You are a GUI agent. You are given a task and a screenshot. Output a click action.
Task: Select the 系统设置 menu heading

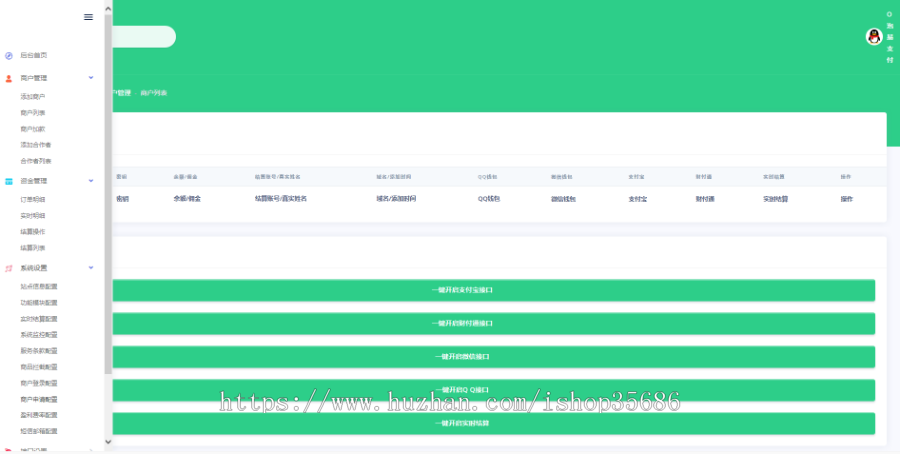[34, 268]
